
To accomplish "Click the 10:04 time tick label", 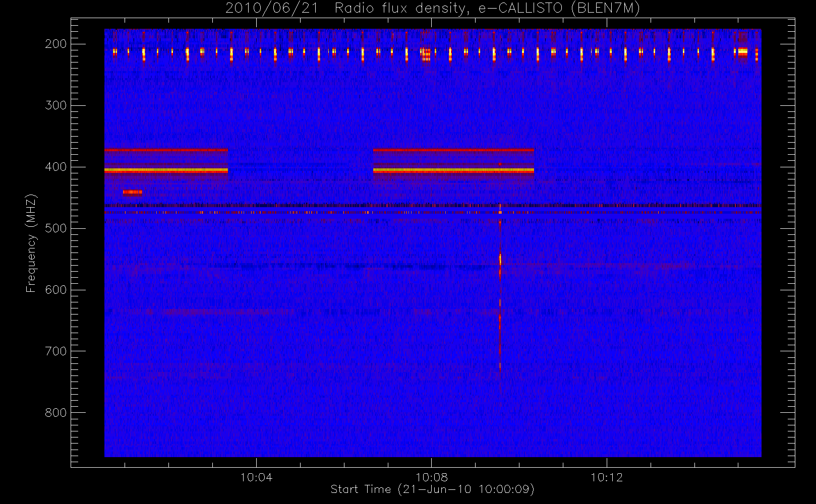I will (x=256, y=477).
